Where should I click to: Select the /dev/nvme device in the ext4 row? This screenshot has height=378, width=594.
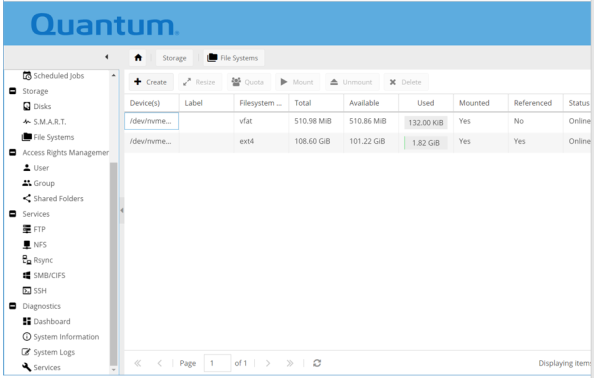coord(152,141)
